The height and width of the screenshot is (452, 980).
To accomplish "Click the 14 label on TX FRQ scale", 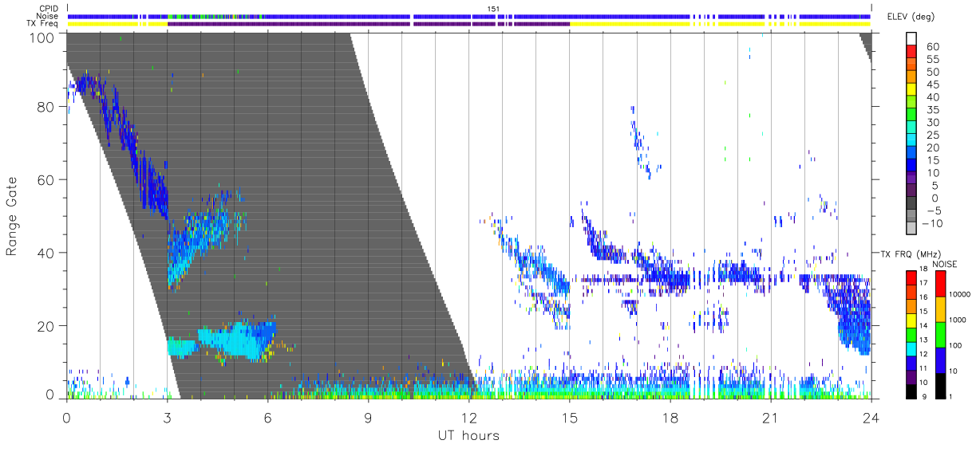I will coord(923,326).
